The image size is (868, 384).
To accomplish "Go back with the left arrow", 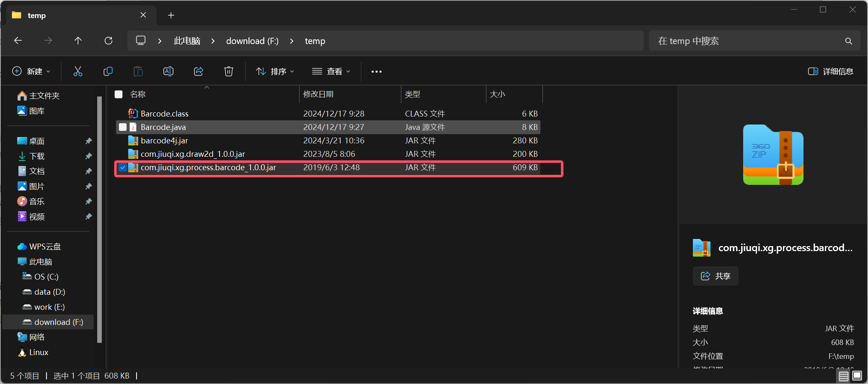I will pyautogui.click(x=18, y=41).
